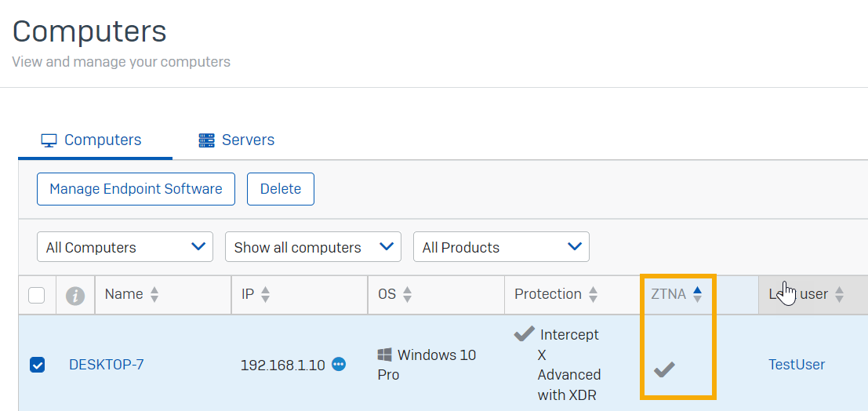Select the Computers tab
The height and width of the screenshot is (411, 868).
click(92, 140)
